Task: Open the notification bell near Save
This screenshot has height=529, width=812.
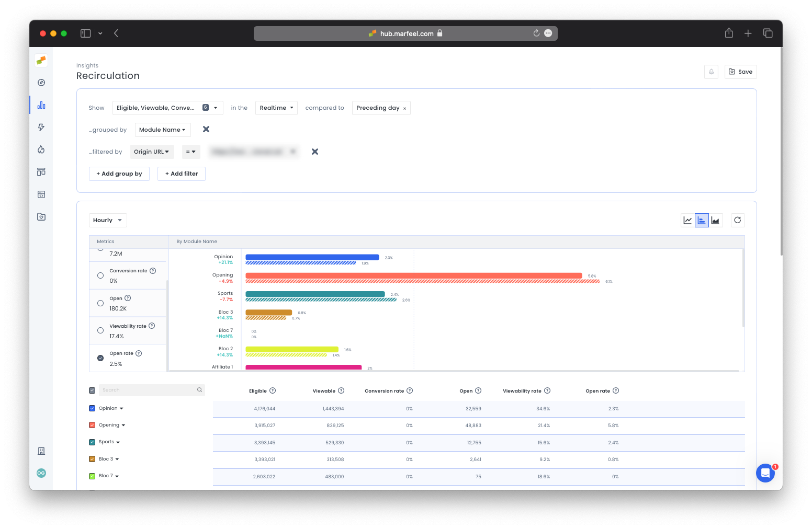Action: (711, 72)
